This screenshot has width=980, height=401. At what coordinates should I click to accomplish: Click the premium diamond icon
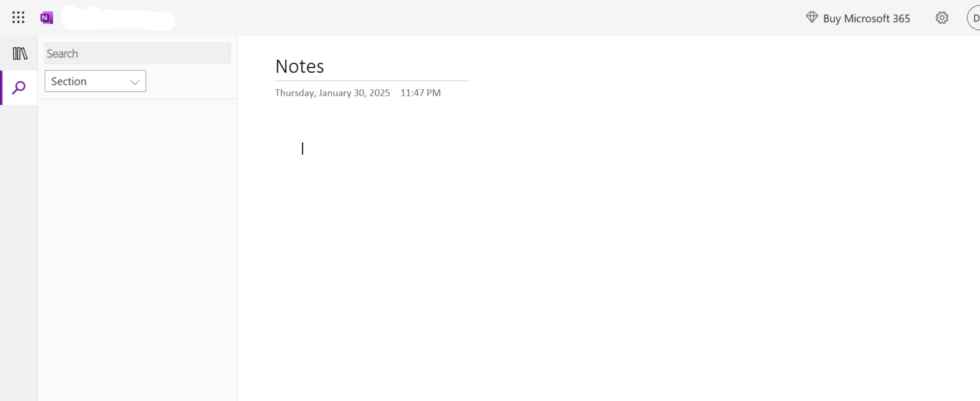(811, 17)
